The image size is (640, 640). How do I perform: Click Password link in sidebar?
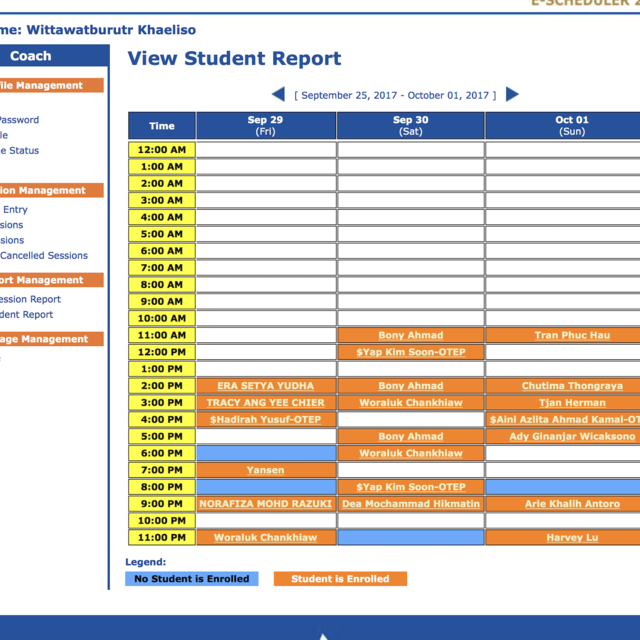[x=19, y=120]
